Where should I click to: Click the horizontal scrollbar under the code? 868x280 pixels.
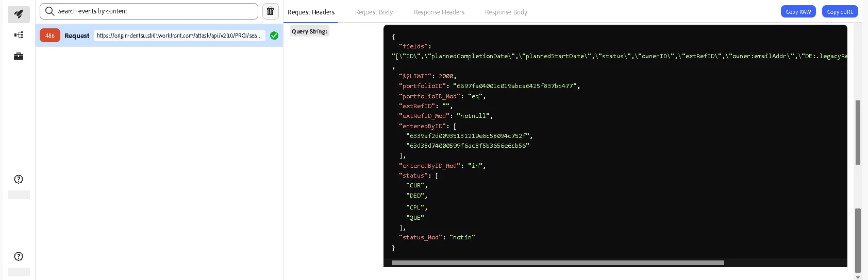pyautogui.click(x=558, y=262)
